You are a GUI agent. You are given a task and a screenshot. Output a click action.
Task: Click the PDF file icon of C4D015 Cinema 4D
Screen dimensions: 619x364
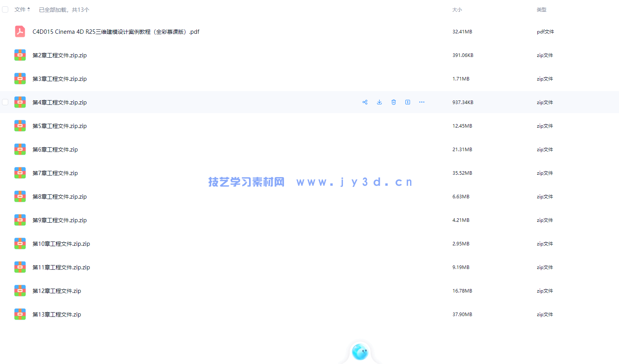pyautogui.click(x=20, y=31)
